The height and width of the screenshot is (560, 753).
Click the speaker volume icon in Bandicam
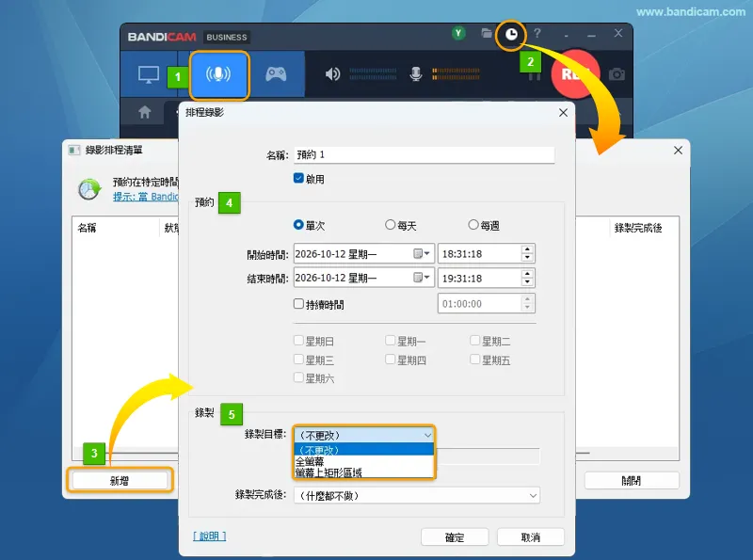[332, 74]
